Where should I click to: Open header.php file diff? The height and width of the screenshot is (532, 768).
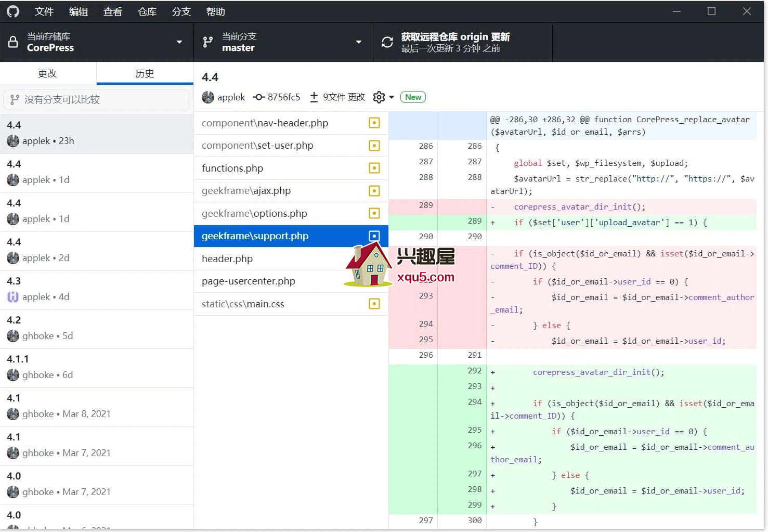(291, 258)
